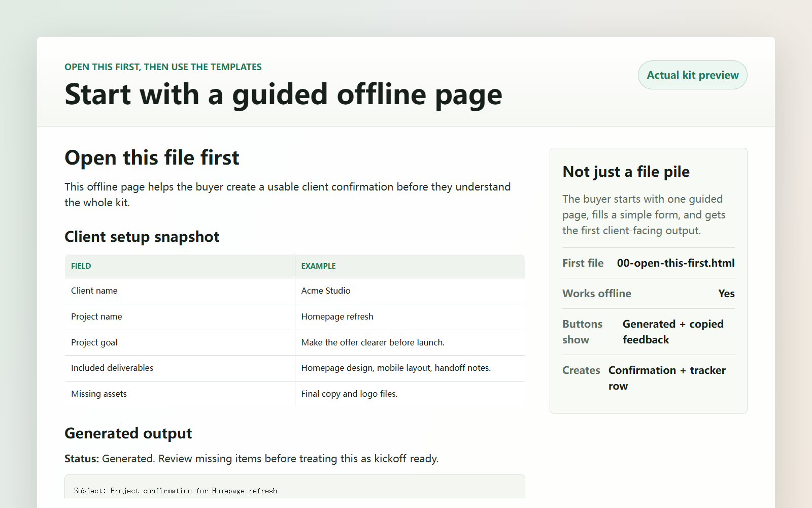The height and width of the screenshot is (508, 812).
Task: Click the 'This offline page helps the buyer' paragraph
Action: tap(287, 195)
